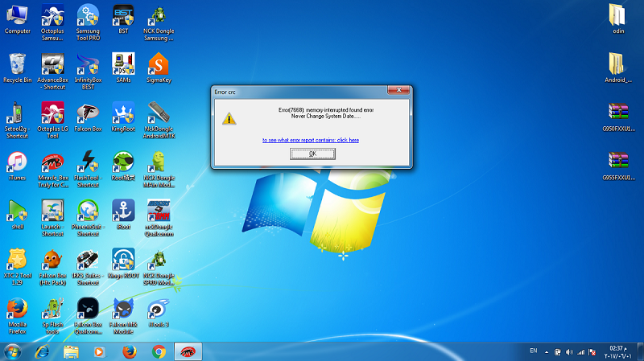Open NckDongle AndroidMTK shortcut

pyautogui.click(x=159, y=120)
